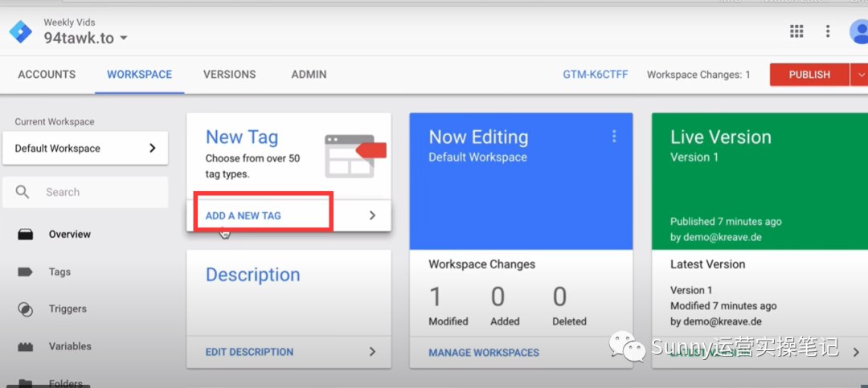This screenshot has height=388, width=868.
Task: Click the Live Version heading
Action: click(721, 137)
